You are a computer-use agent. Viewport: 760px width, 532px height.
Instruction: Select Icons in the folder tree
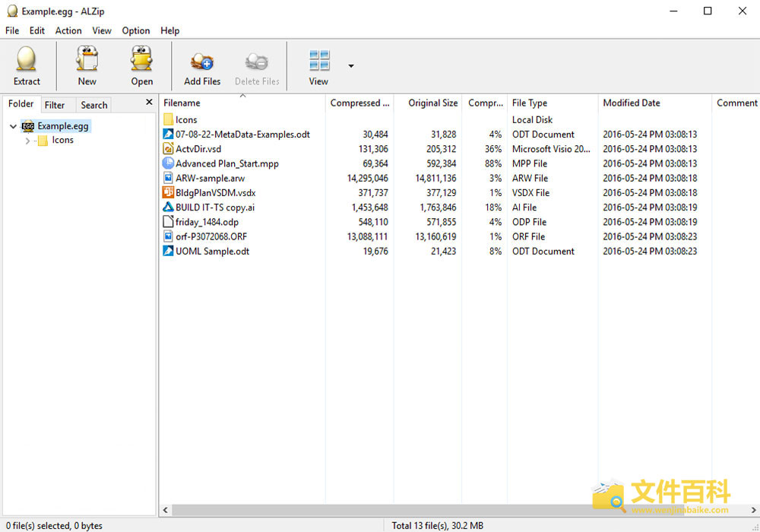(63, 140)
